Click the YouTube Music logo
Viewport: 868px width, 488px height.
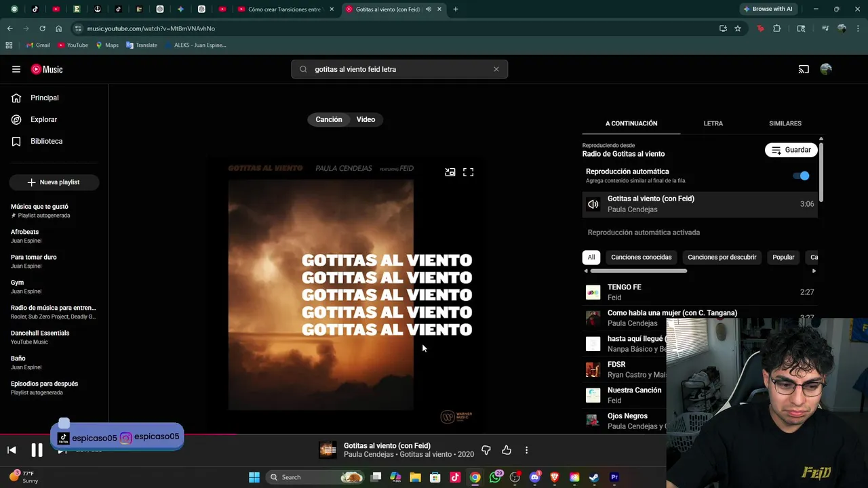pos(47,69)
